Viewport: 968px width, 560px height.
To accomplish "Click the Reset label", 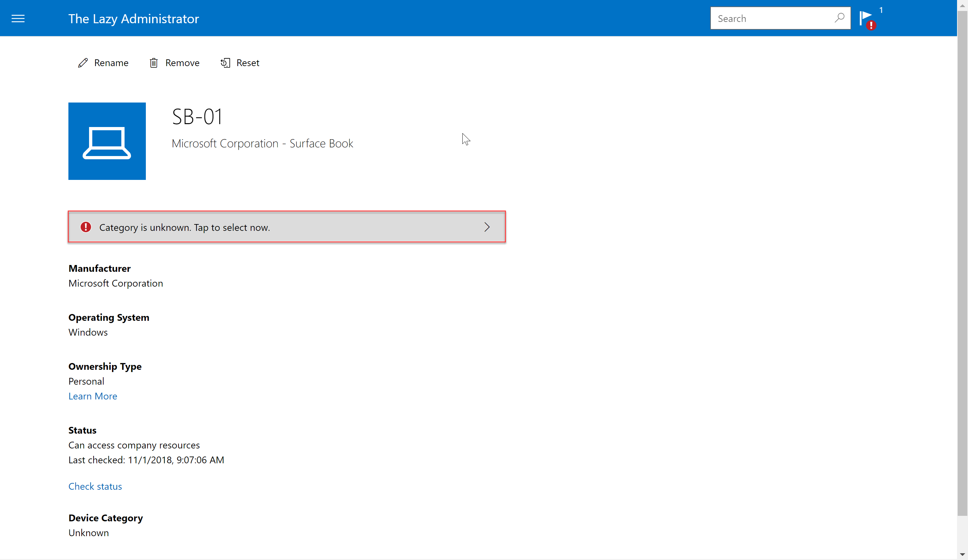I will coord(248,63).
